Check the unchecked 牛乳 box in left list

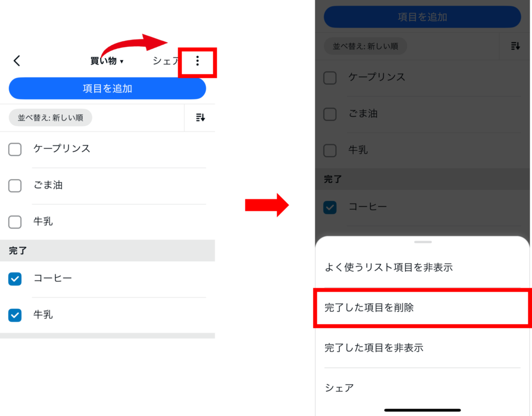click(x=15, y=222)
